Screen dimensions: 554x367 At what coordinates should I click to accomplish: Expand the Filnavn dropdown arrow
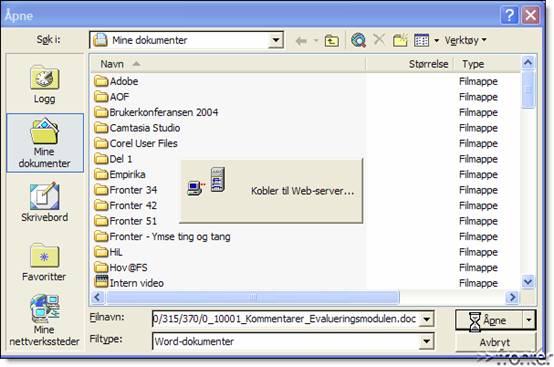[x=427, y=319]
